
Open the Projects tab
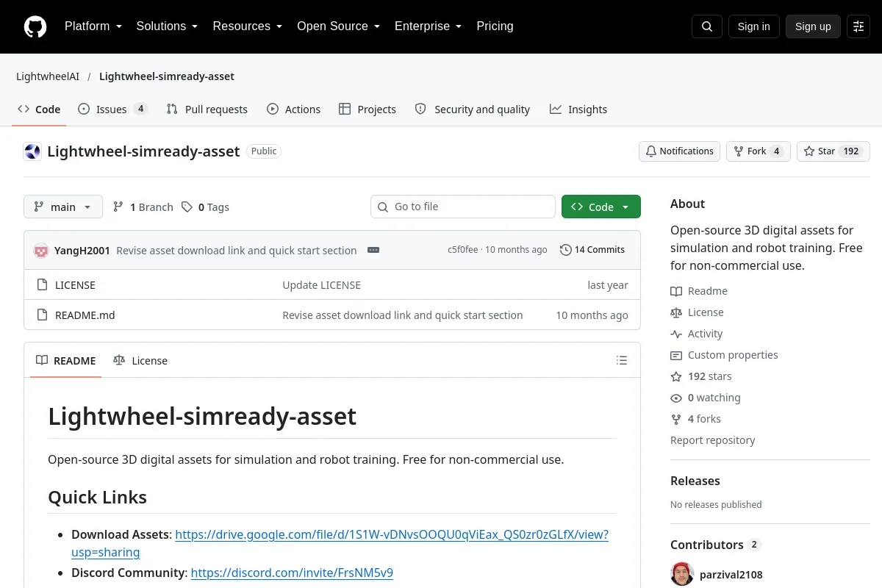click(367, 110)
